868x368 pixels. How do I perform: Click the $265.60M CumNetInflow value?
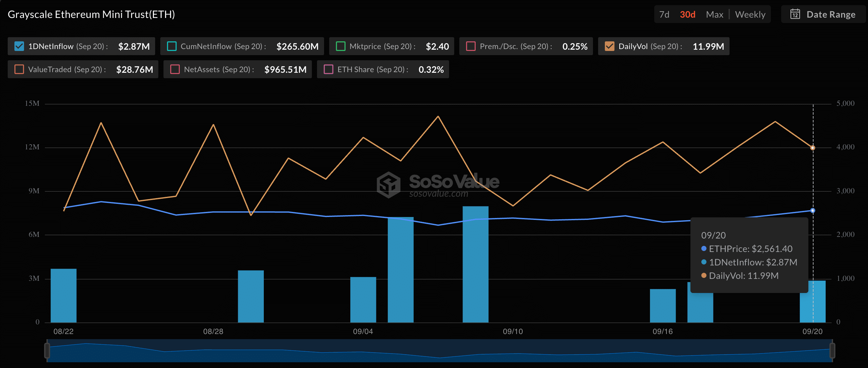(297, 46)
